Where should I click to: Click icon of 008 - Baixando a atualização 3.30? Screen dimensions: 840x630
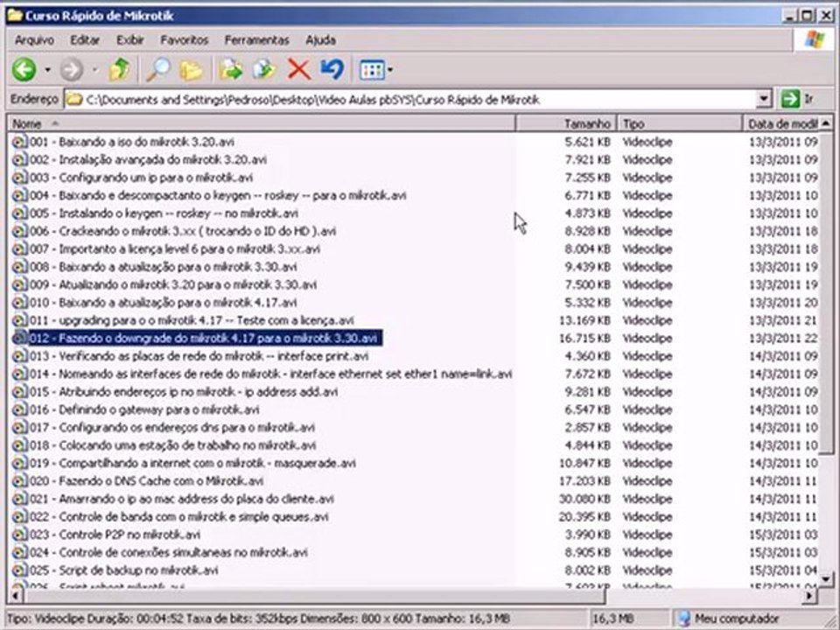[x=20, y=267]
